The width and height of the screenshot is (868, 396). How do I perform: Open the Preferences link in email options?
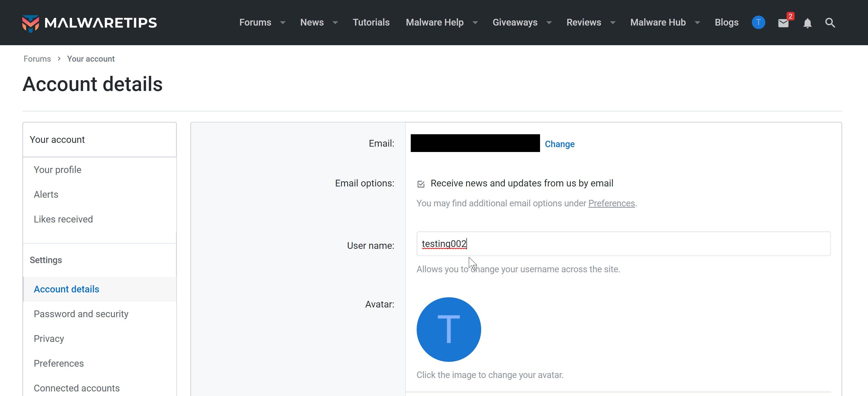pos(611,203)
